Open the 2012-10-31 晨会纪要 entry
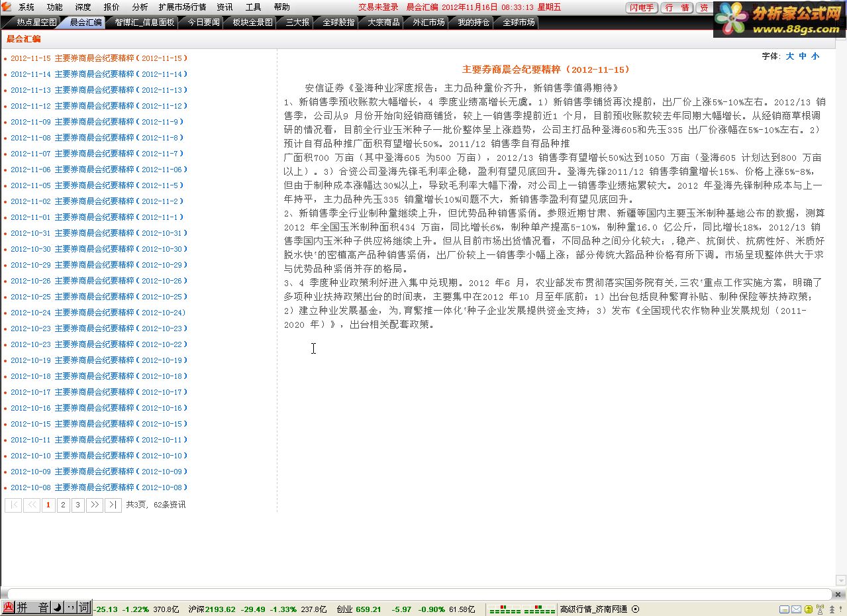The image size is (847, 616). (99, 233)
